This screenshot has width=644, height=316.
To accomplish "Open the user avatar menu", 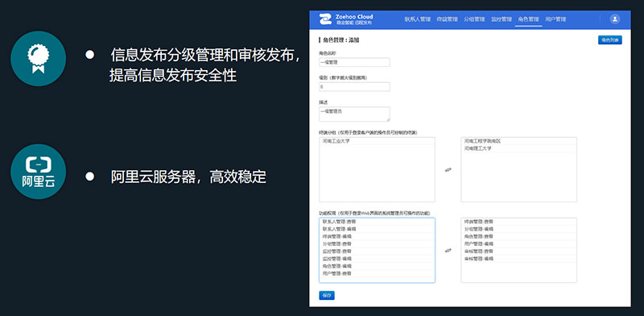I will tap(614, 19).
